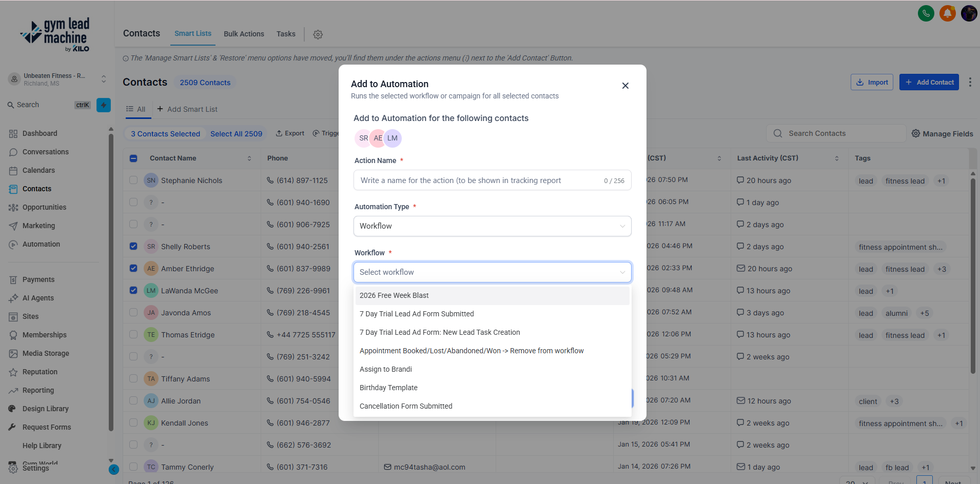This screenshot has height=484, width=980.
Task: Open Request Forms in the sidebar
Action: tap(47, 427)
